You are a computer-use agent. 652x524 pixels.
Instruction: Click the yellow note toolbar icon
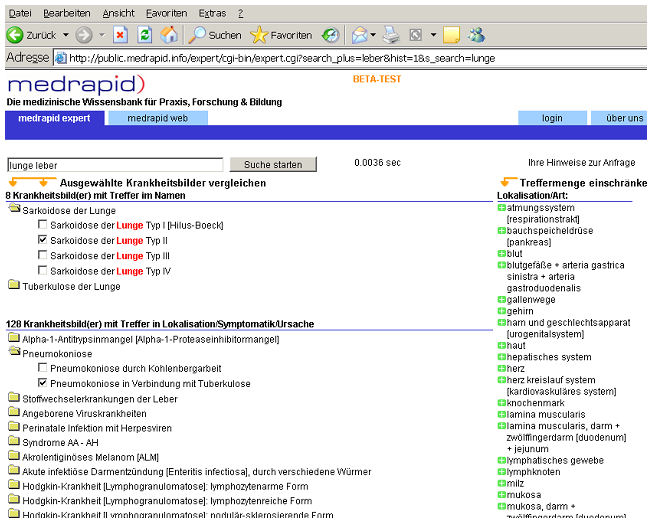pyautogui.click(x=451, y=35)
